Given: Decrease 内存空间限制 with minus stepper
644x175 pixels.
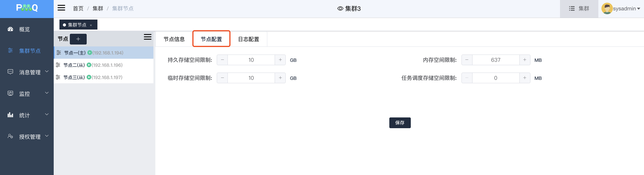Looking at the screenshot, I should tap(467, 60).
